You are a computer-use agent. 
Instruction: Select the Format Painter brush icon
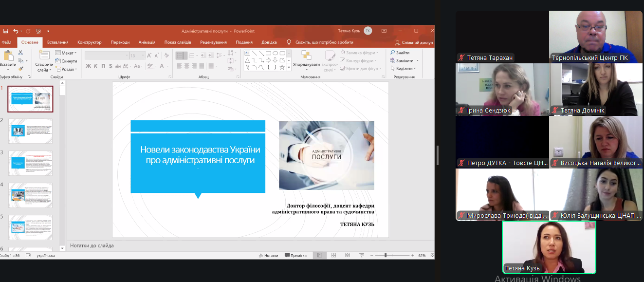(x=20, y=69)
